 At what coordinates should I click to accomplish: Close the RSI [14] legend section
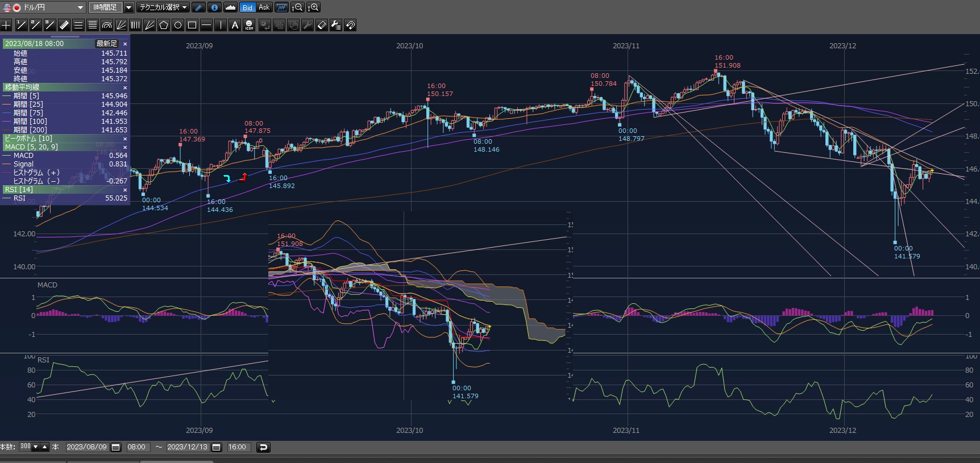(125, 190)
